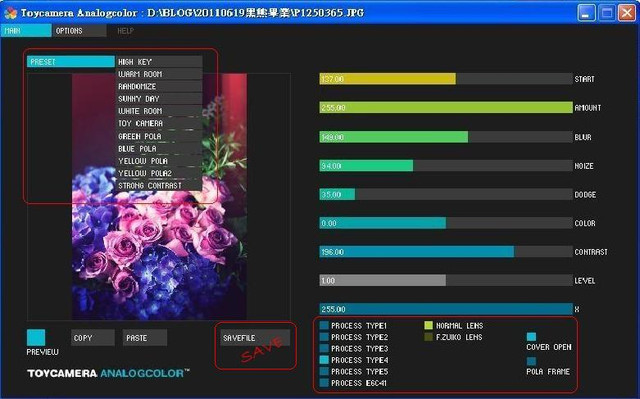Select the HIGH KEY preset

tap(159, 62)
